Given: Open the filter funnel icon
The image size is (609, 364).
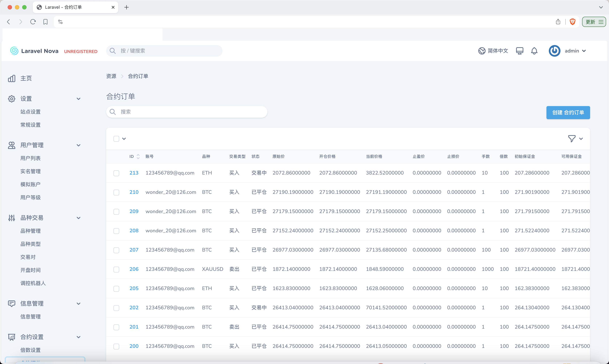Looking at the screenshot, I should click(x=572, y=139).
